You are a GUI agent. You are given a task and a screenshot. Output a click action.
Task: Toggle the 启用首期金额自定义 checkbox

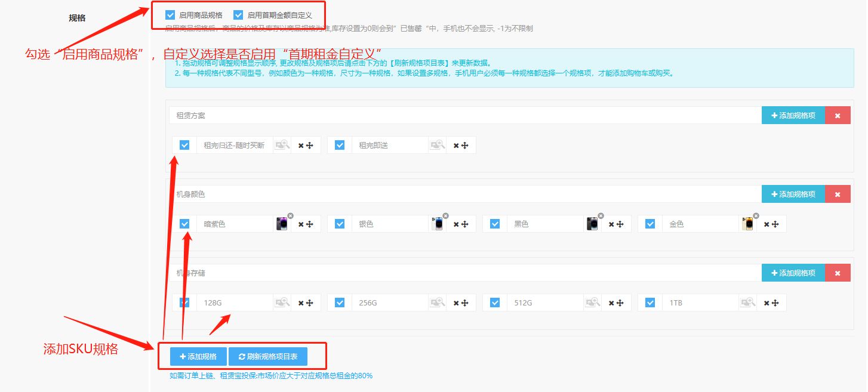click(238, 15)
